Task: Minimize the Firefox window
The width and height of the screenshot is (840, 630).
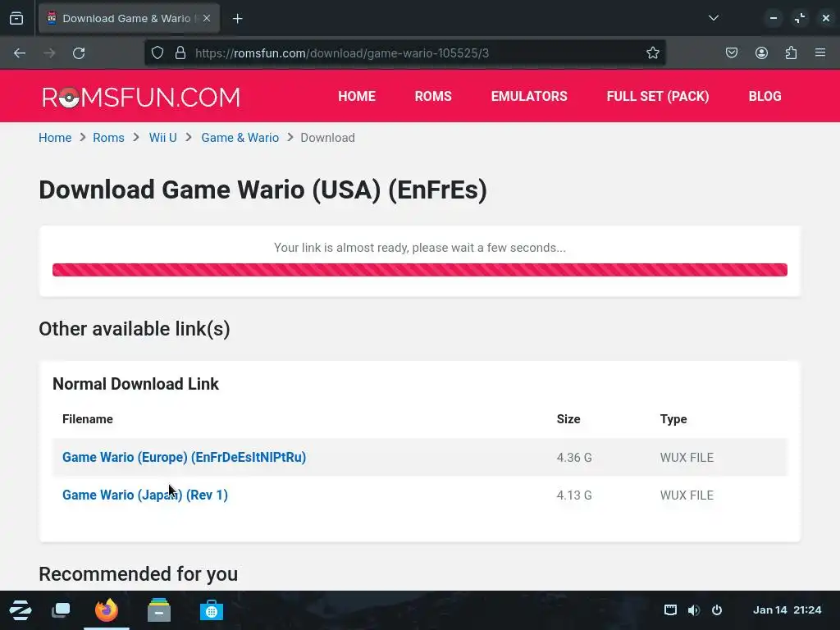Action: click(x=774, y=18)
